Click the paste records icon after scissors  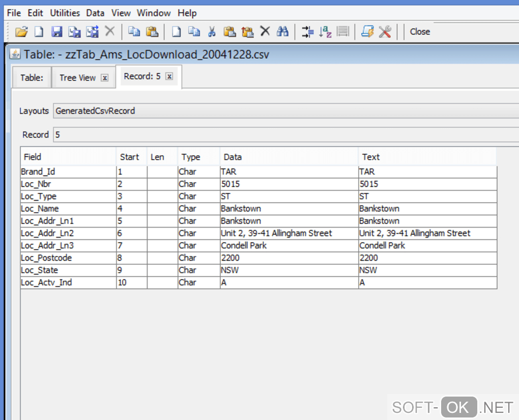point(229,32)
